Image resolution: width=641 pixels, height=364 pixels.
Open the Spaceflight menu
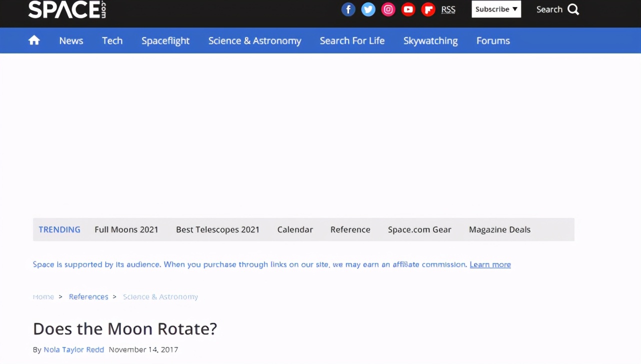(x=165, y=41)
